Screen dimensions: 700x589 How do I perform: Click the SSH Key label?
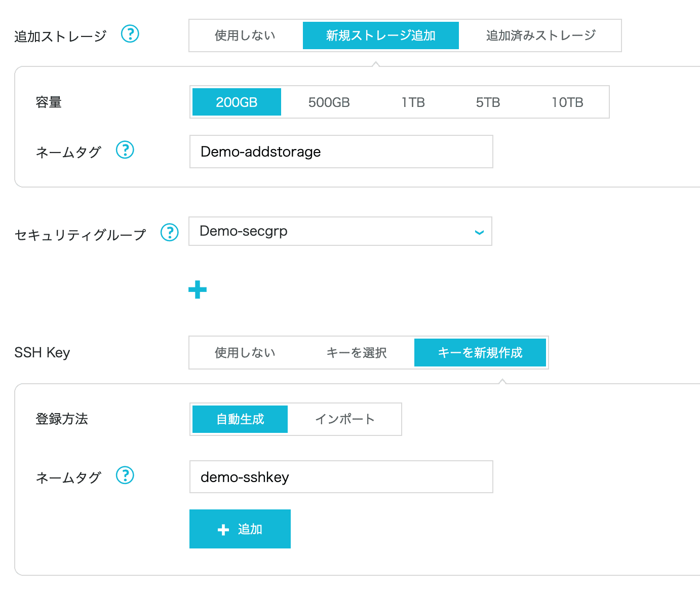pos(42,353)
